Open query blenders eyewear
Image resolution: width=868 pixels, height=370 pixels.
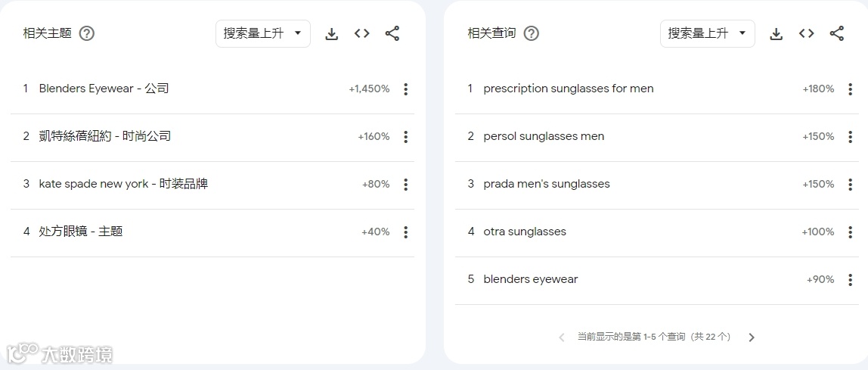point(530,279)
